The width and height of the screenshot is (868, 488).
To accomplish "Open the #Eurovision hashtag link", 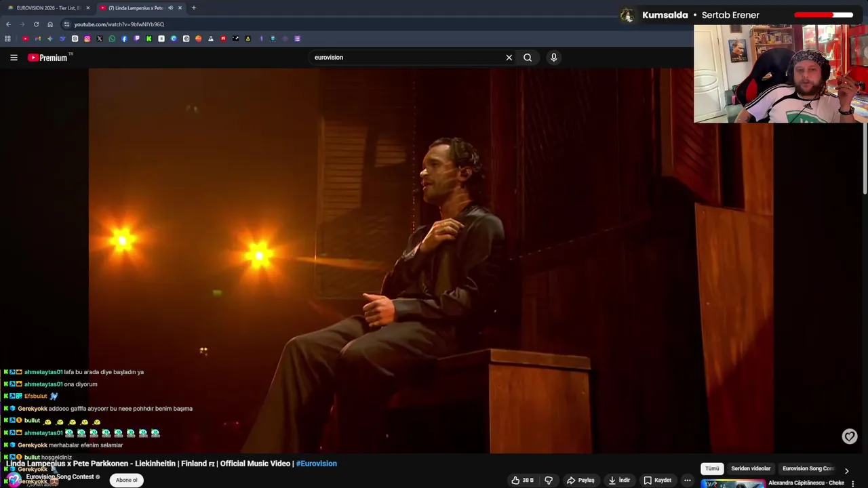I will click(x=316, y=464).
